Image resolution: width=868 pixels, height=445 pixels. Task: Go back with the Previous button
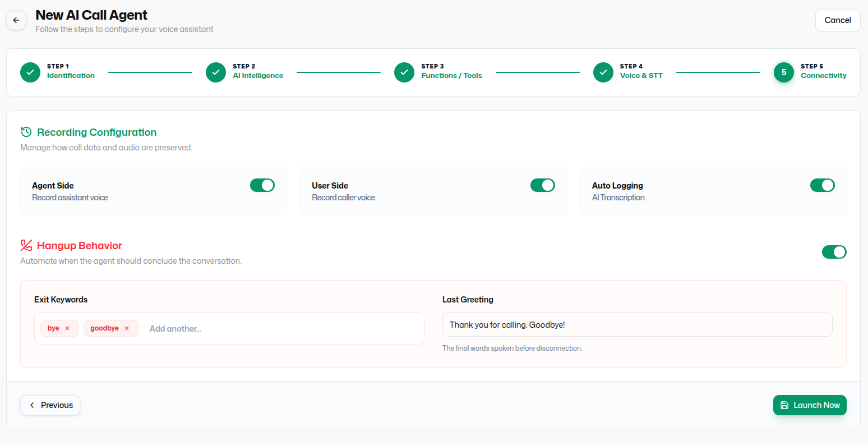[x=50, y=405]
